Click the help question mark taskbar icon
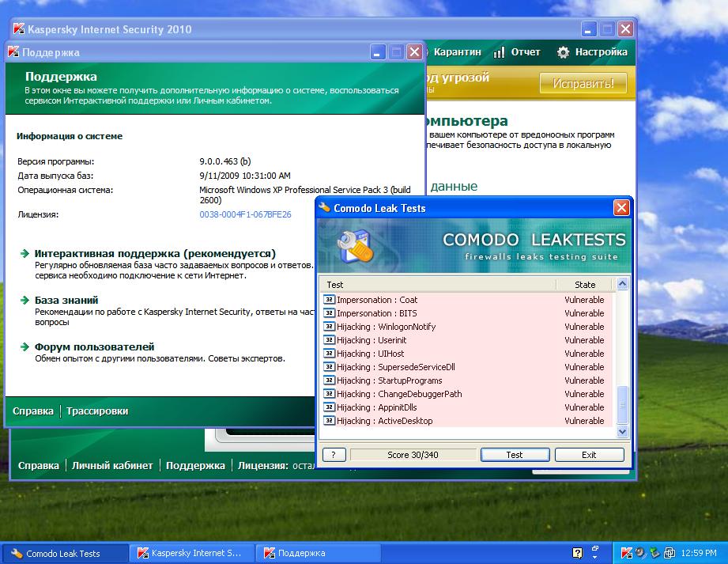This screenshot has height=564, width=728. (x=577, y=553)
